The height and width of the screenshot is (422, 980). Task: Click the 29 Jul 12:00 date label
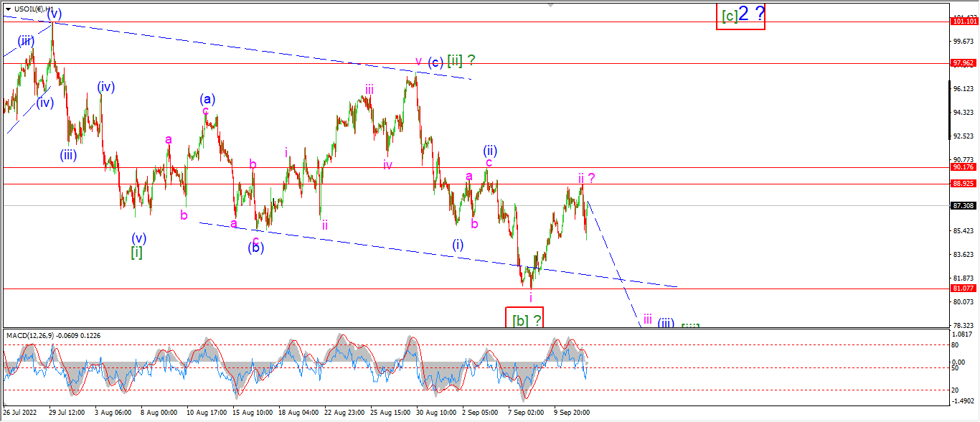(x=67, y=413)
